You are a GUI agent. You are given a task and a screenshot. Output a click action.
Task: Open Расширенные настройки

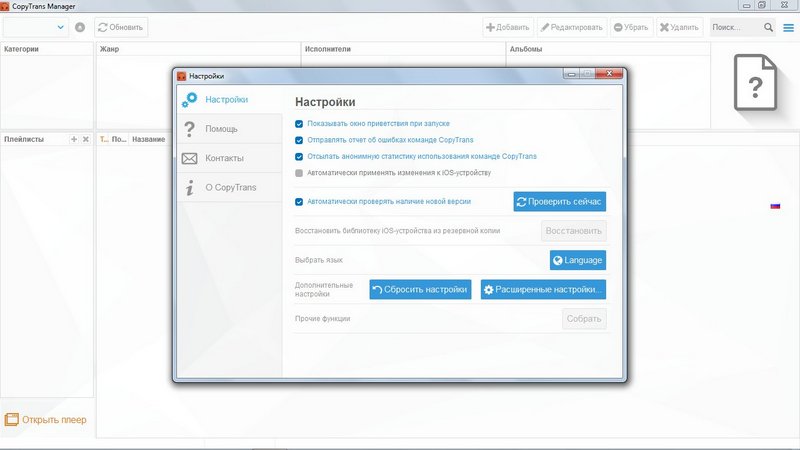point(543,289)
